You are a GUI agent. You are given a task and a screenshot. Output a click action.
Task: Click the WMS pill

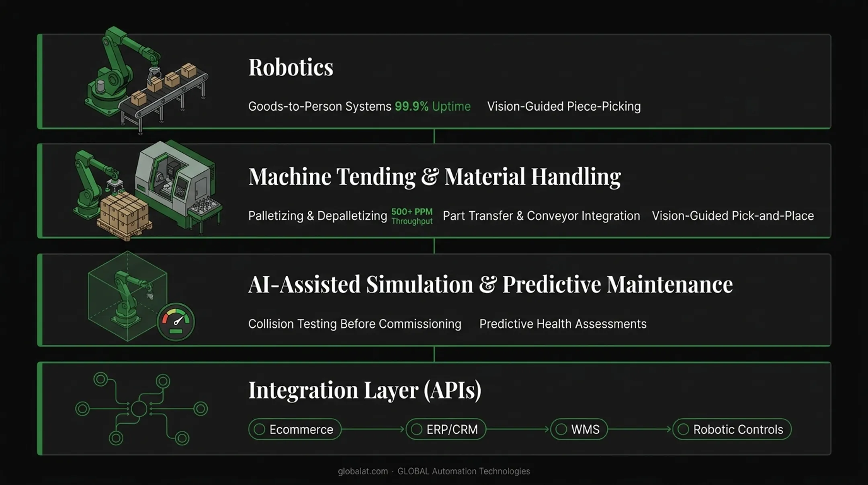coord(579,429)
